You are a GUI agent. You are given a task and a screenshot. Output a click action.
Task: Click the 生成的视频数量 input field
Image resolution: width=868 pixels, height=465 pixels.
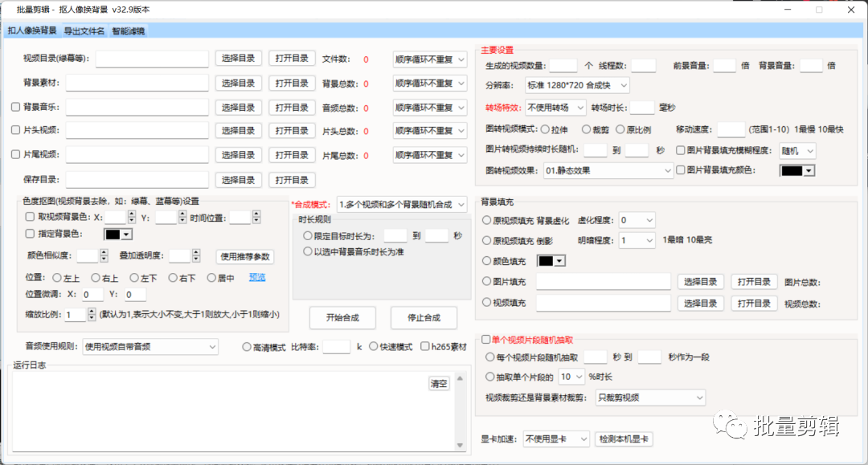click(x=563, y=66)
